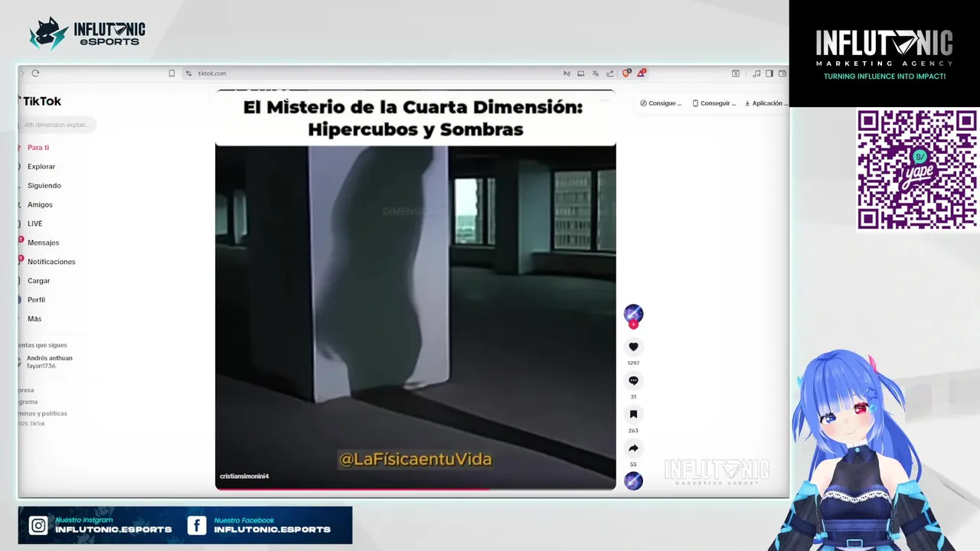The image size is (980, 551).
Task: Open LIVE in the sidebar
Action: [34, 223]
